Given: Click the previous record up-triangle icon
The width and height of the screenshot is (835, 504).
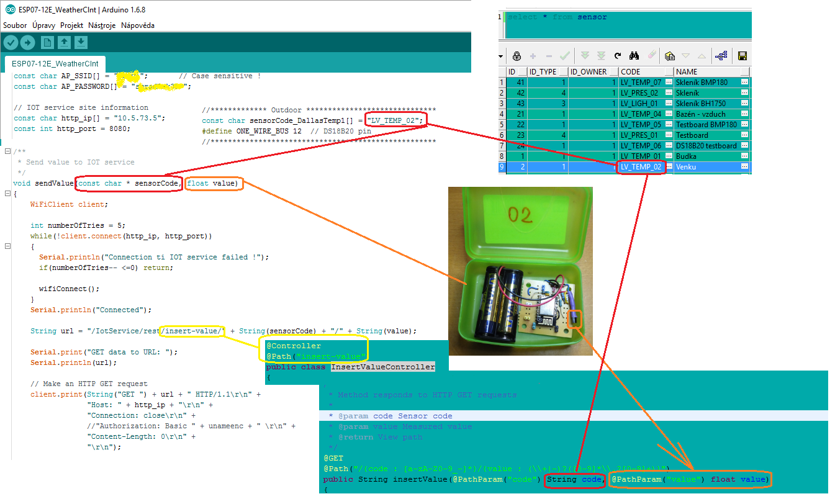Looking at the screenshot, I should 702,56.
